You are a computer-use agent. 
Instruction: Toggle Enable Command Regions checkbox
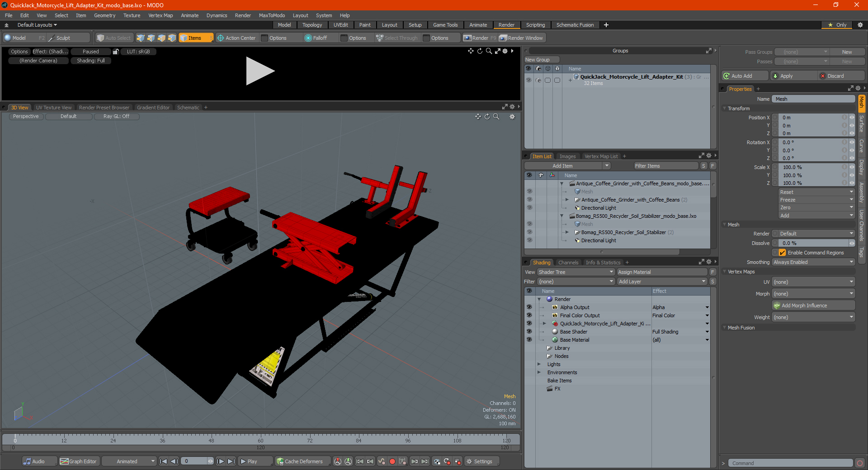[783, 253]
